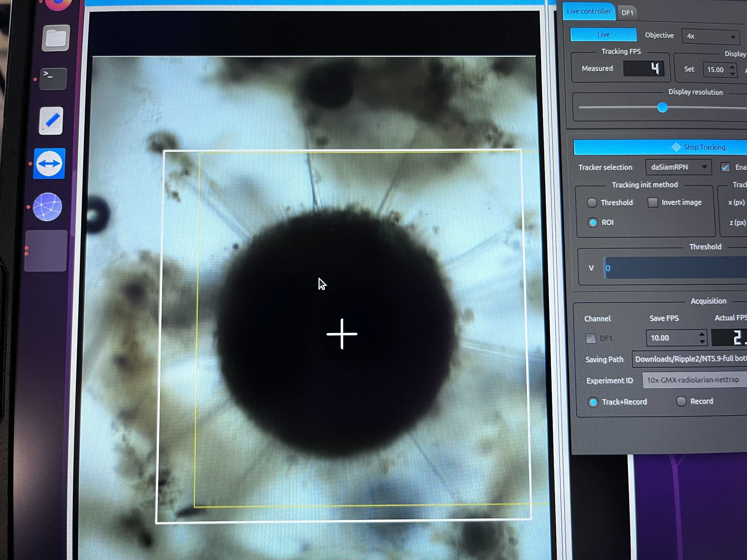This screenshot has width=747, height=560.
Task: Open TeamViewer from the dock
Action: coord(49,164)
